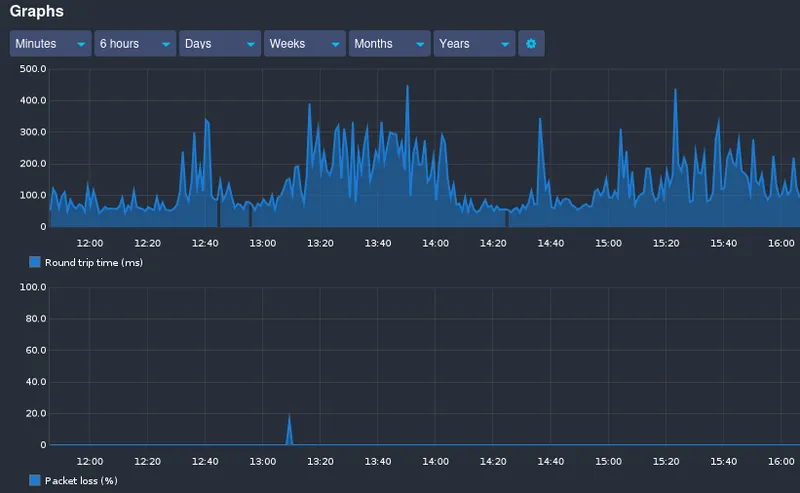The image size is (800, 493).
Task: Click the 80.0 label on packet loss axis
Action: pyautogui.click(x=36, y=319)
